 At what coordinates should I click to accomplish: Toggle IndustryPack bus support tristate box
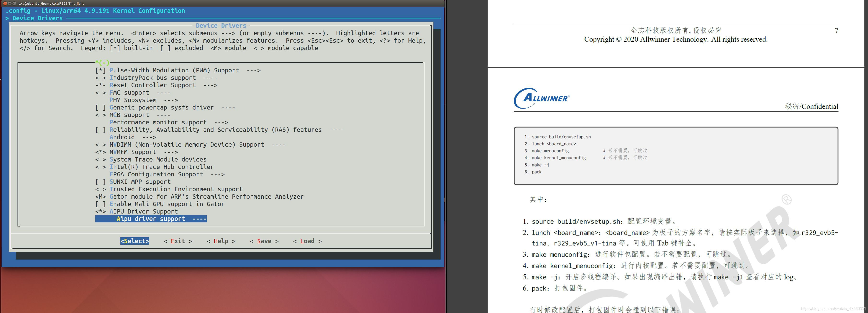pos(100,78)
